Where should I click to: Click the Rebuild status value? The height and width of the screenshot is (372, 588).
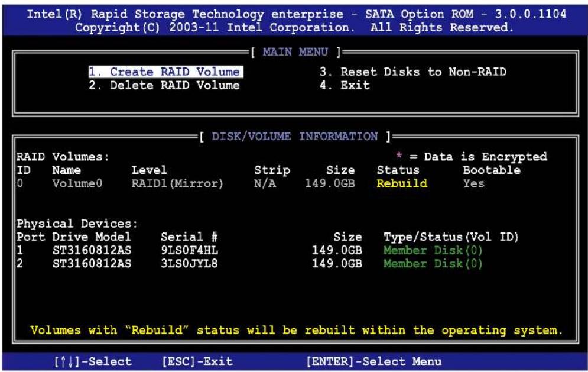(x=402, y=183)
